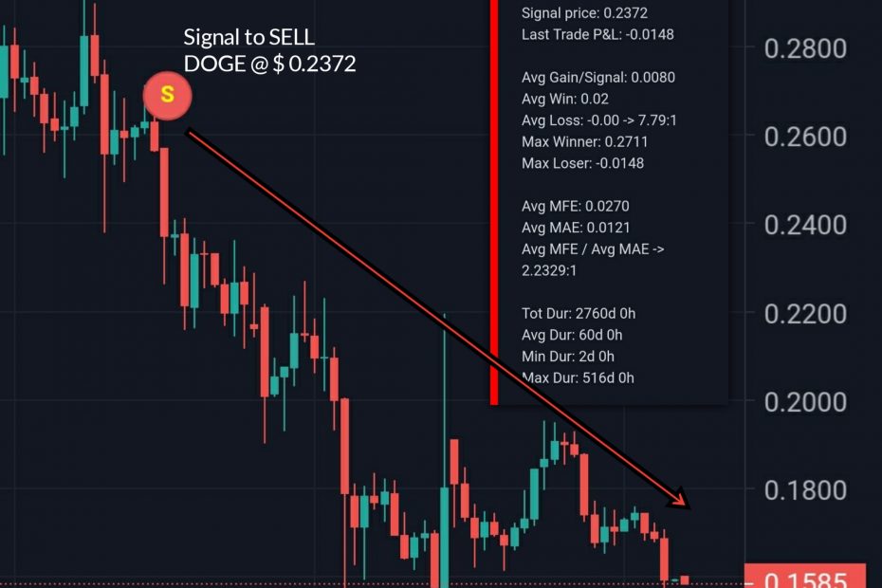This screenshot has height=588, width=882.
Task: Click the 0.1800 price axis label
Action: coord(805,490)
